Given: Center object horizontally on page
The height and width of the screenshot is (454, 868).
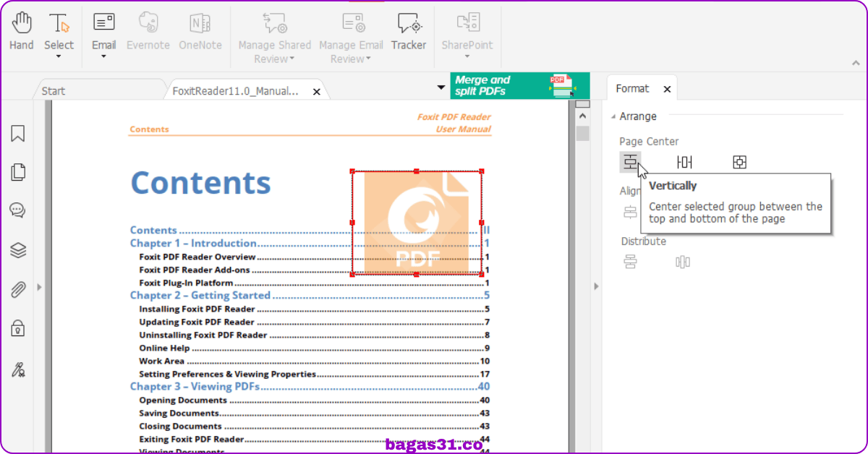Looking at the screenshot, I should [x=684, y=163].
